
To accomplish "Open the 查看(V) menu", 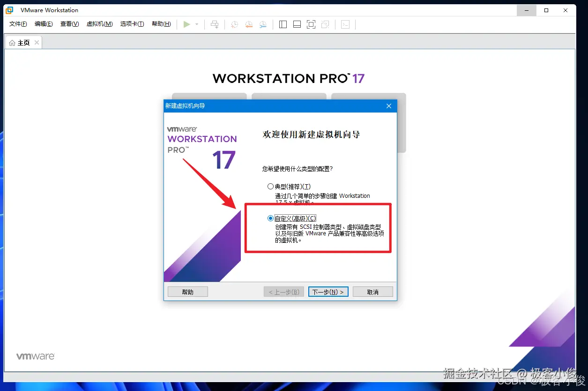I will [69, 24].
